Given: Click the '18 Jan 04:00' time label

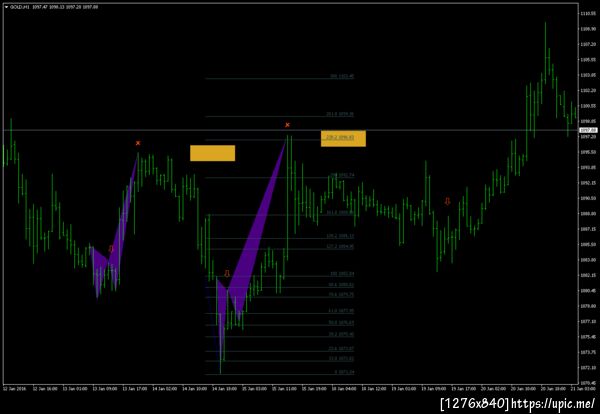Looking at the screenshot, I should [x=344, y=389].
